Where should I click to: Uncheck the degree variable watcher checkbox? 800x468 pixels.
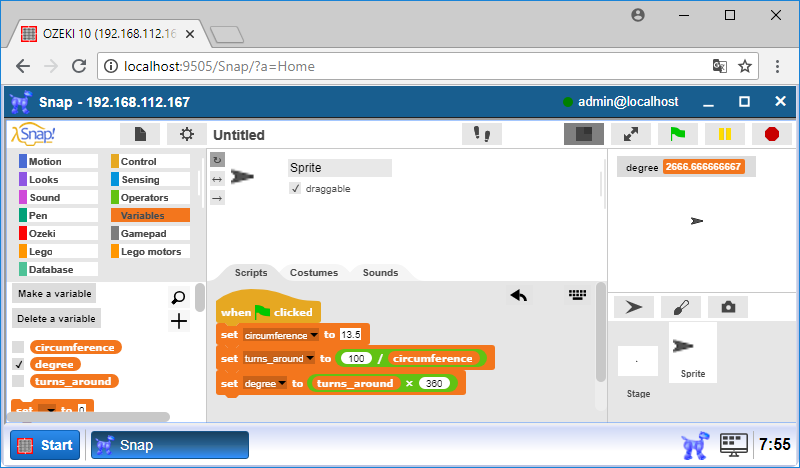click(x=18, y=364)
